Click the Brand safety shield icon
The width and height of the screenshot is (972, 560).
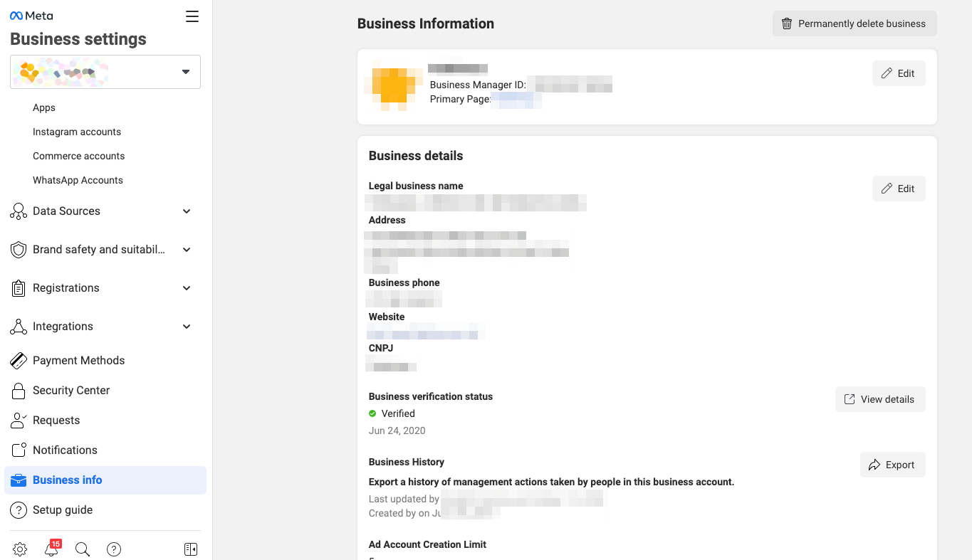coord(19,250)
